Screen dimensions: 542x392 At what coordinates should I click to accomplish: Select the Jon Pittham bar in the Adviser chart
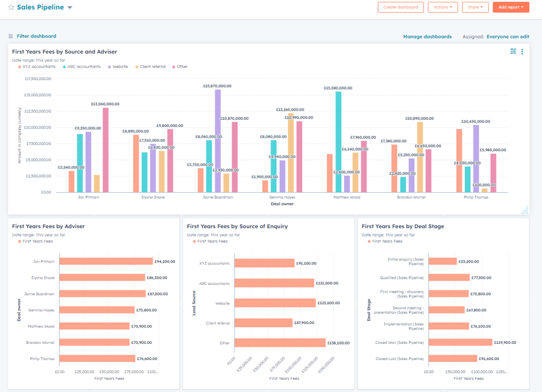pos(106,261)
